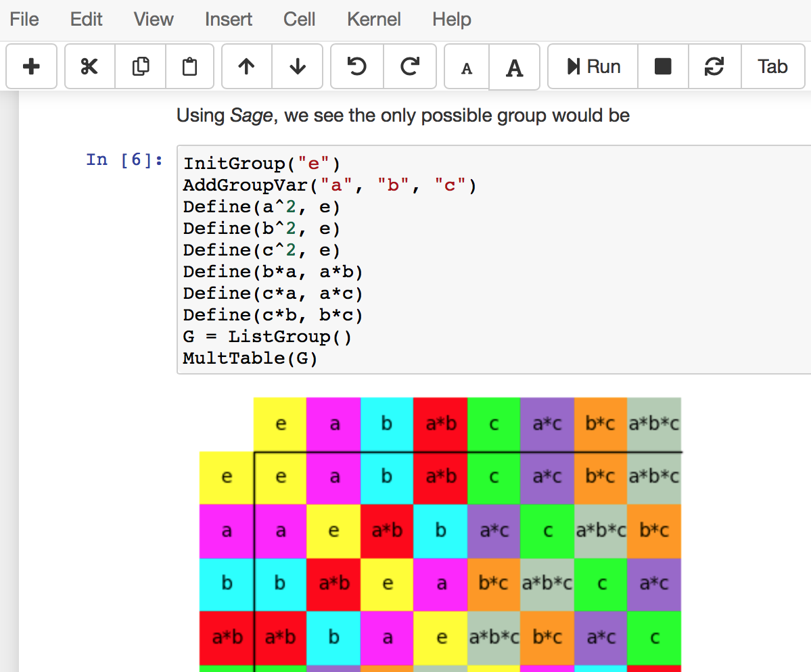Increase font size with the large A
This screenshot has height=672, width=811.
(515, 68)
